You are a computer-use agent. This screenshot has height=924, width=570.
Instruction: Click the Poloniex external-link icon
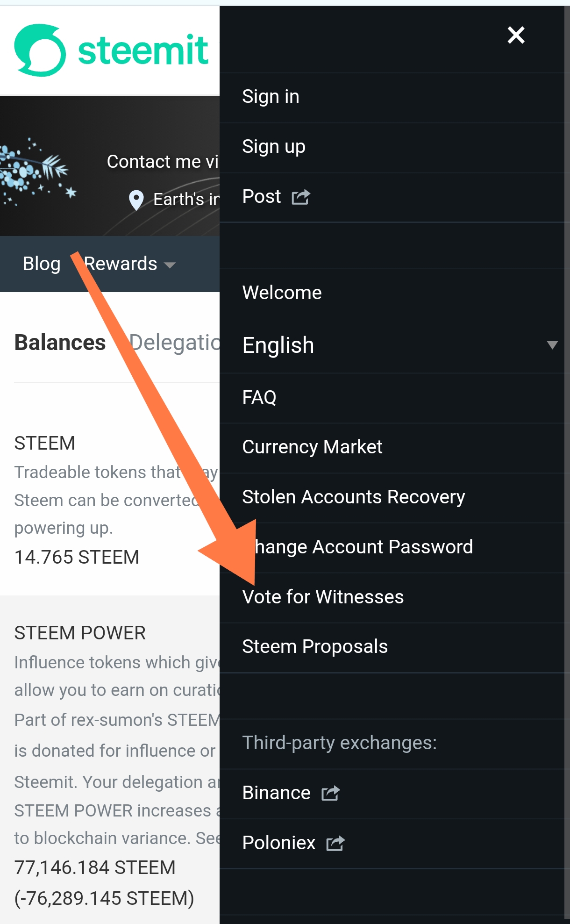click(335, 843)
